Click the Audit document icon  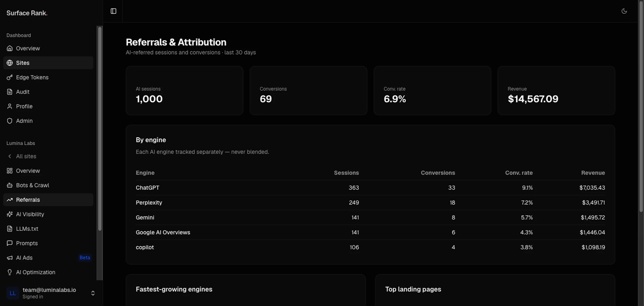click(10, 92)
